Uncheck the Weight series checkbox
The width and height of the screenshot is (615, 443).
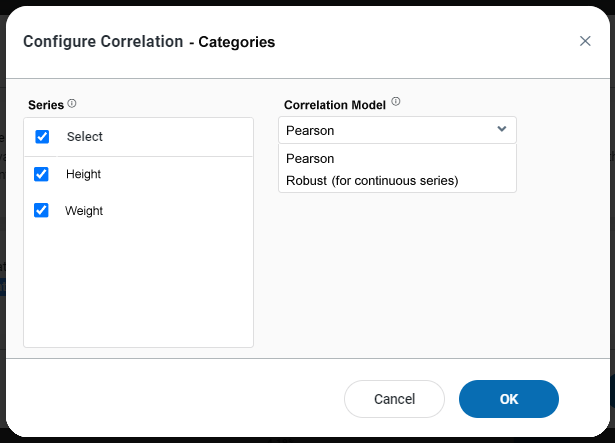click(41, 211)
